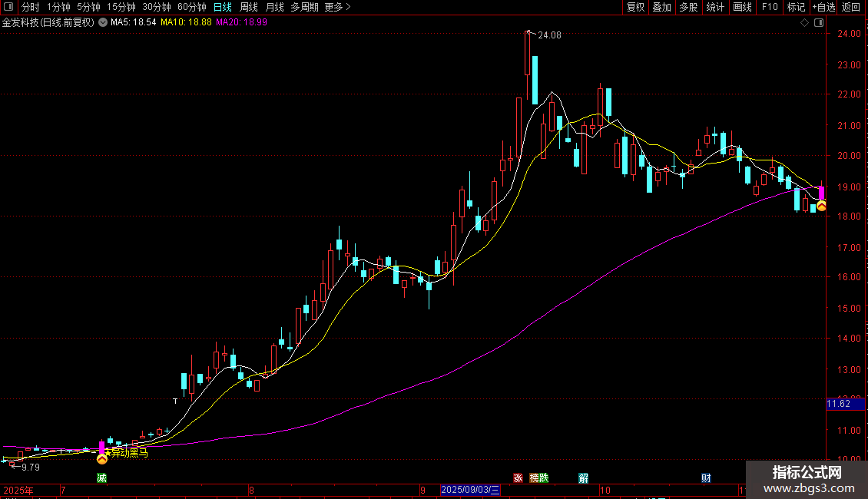Open the 多周期 multi-period view

(x=304, y=7)
